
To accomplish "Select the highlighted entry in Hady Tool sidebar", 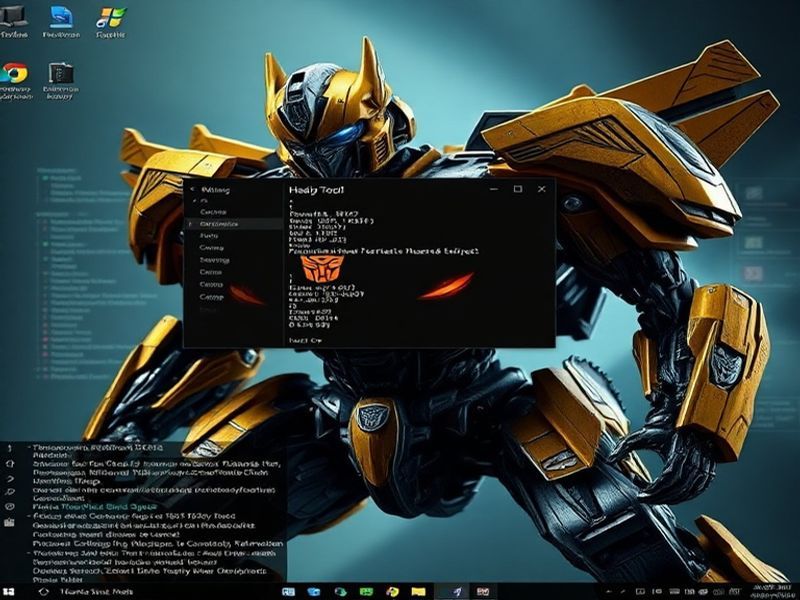I will coord(234,224).
